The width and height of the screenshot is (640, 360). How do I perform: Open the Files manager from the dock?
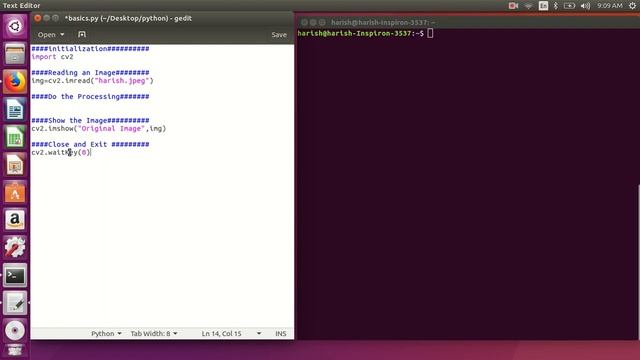coord(15,54)
